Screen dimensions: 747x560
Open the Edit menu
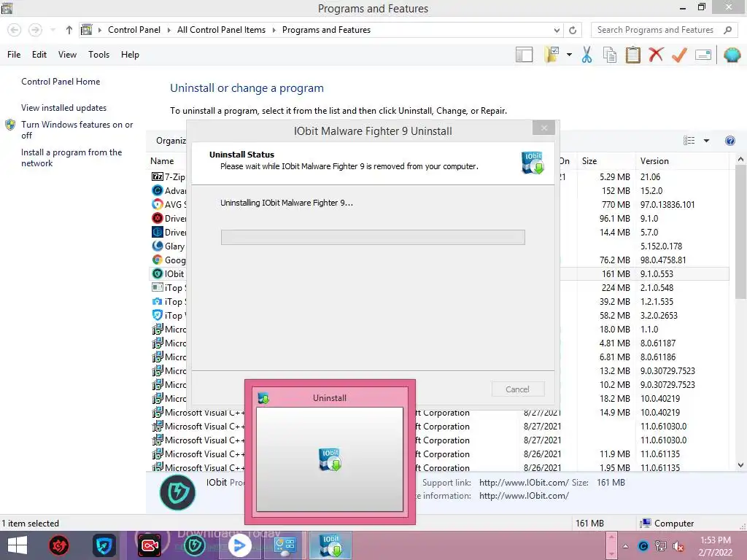(x=39, y=55)
